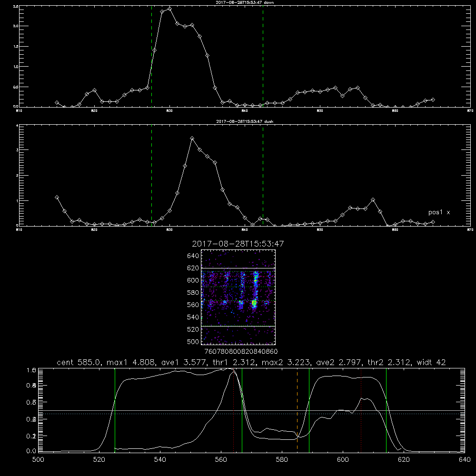Click spectrogram y-axis label 600
This screenshot has height=476, width=476.
pos(193,280)
